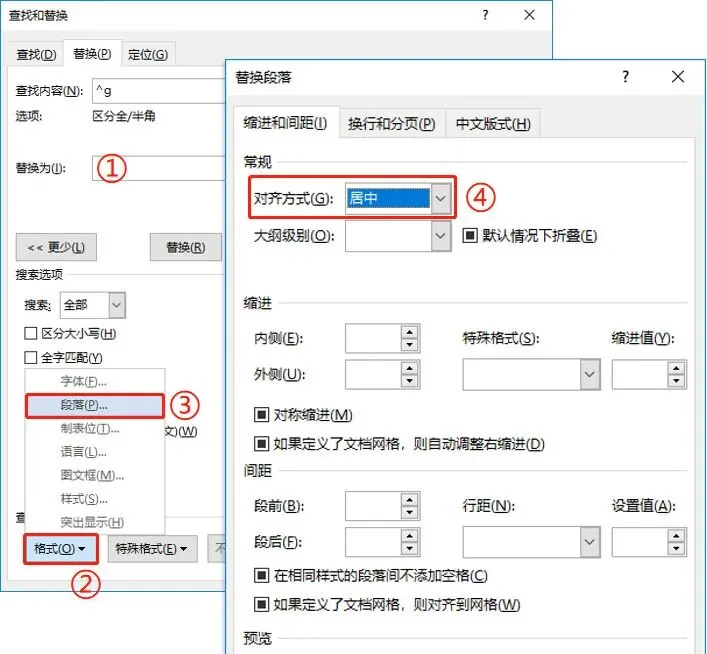707x654 pixels.
Task: Increase the 段后(F) spacing
Action: tap(409, 536)
